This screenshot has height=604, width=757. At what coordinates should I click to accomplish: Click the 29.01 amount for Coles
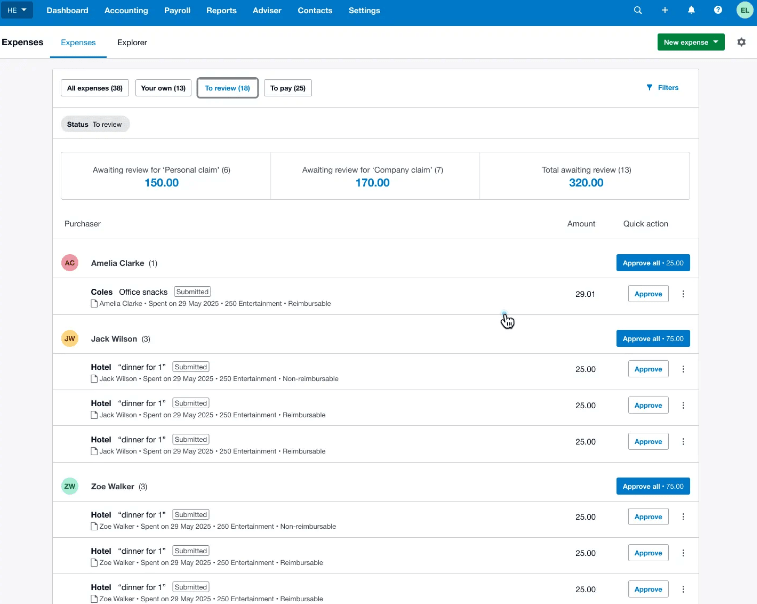[585, 294]
